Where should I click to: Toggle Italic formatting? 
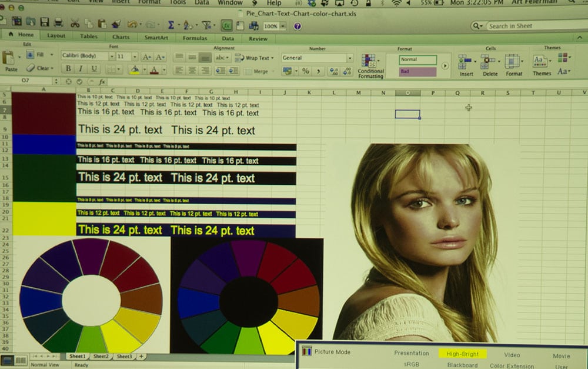click(x=81, y=69)
